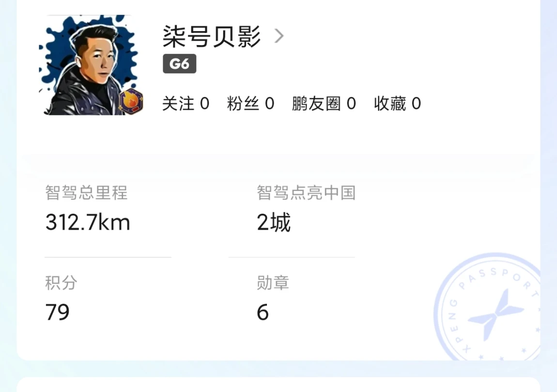557x392 pixels.
Task: Open the 2城 lit cities value
Action: click(x=274, y=222)
